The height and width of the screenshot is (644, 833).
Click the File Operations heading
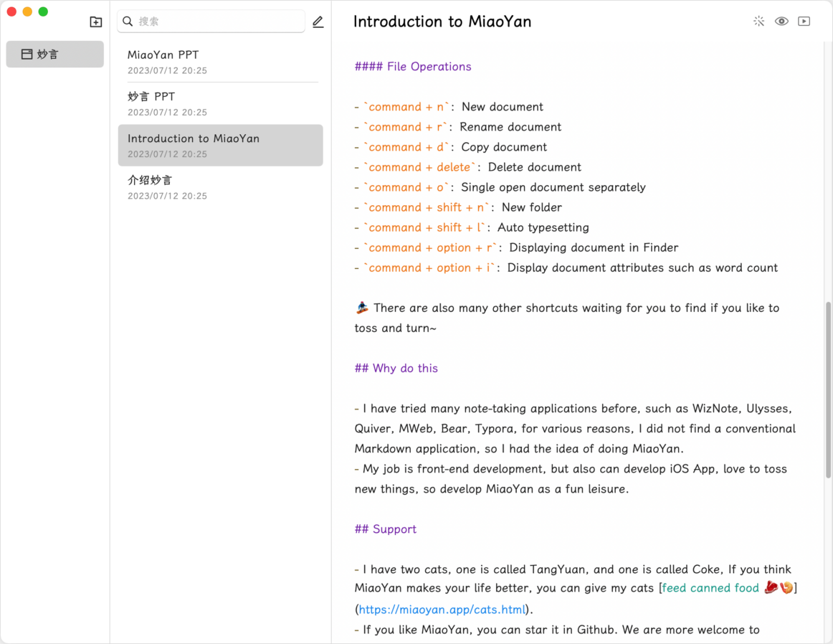tap(413, 67)
